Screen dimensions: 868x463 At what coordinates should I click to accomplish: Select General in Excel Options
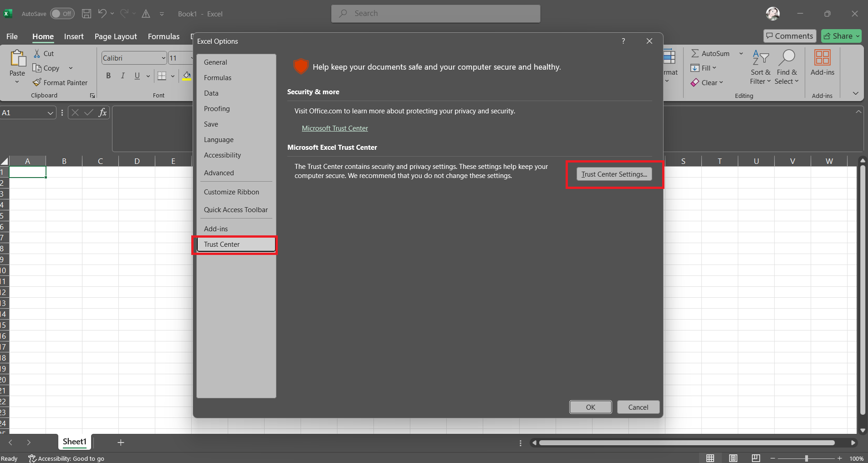tap(236, 62)
